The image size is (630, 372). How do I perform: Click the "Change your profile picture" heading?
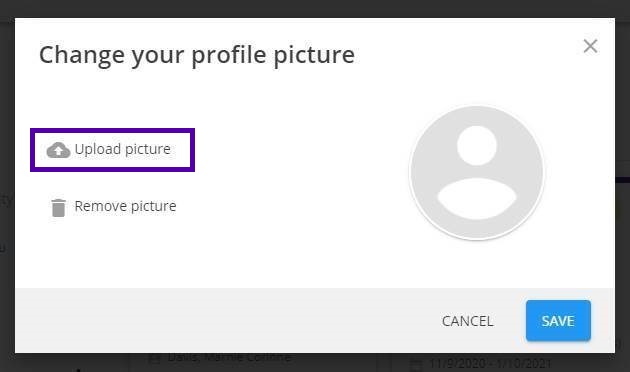(197, 55)
